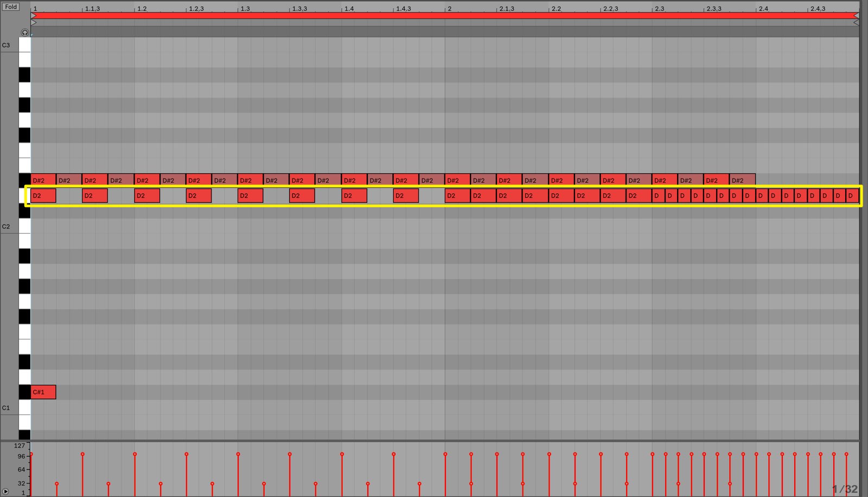Click ruler position 1.2.3
Viewport: 868px width, 497px height.
[196, 9]
